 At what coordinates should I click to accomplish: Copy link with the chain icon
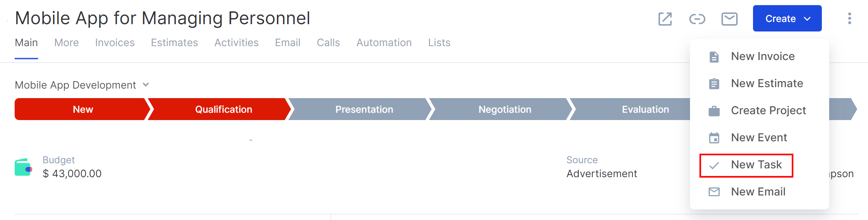[x=697, y=19]
